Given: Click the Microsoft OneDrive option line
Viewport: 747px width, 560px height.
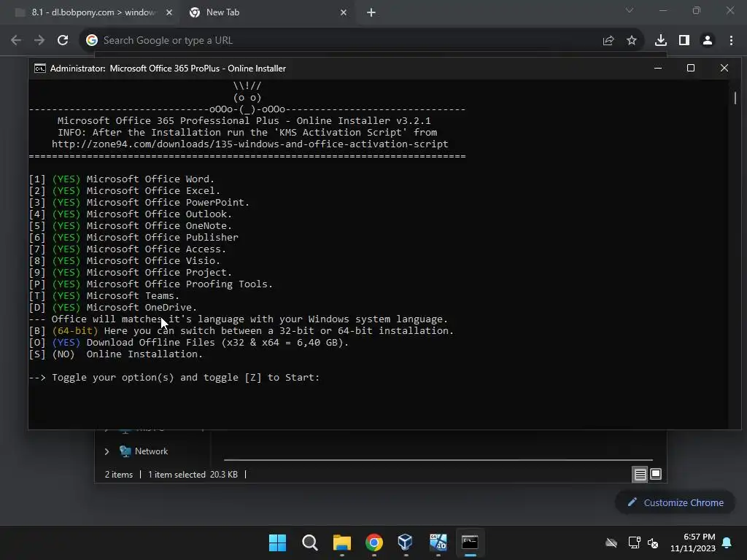Looking at the screenshot, I should pos(113,307).
